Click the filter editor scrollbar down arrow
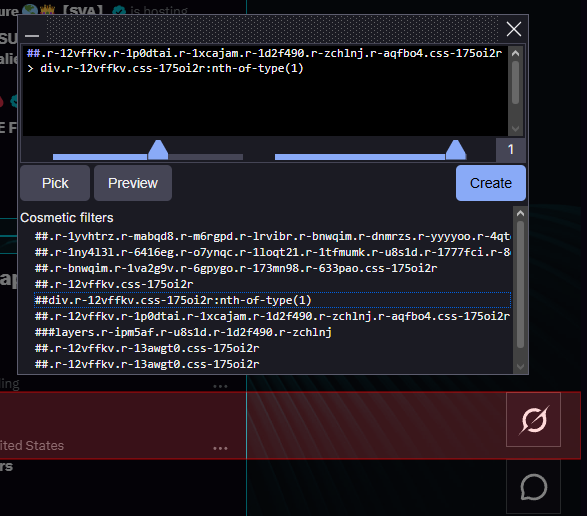This screenshot has height=516, width=587. pos(515,128)
